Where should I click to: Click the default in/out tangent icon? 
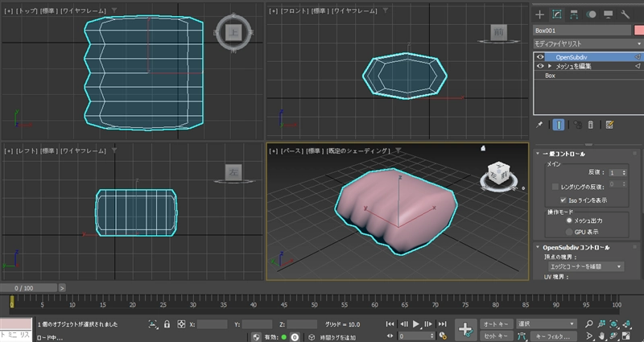click(x=522, y=336)
